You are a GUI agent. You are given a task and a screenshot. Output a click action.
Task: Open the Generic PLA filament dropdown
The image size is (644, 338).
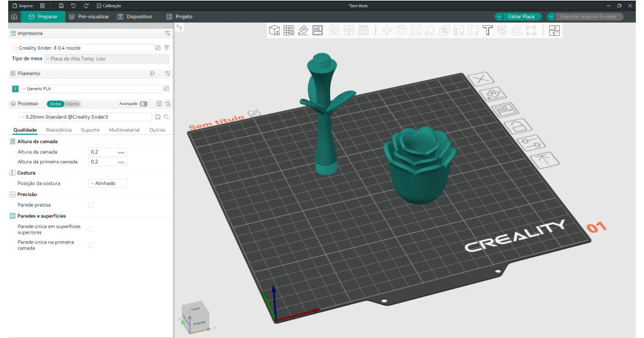coord(91,89)
